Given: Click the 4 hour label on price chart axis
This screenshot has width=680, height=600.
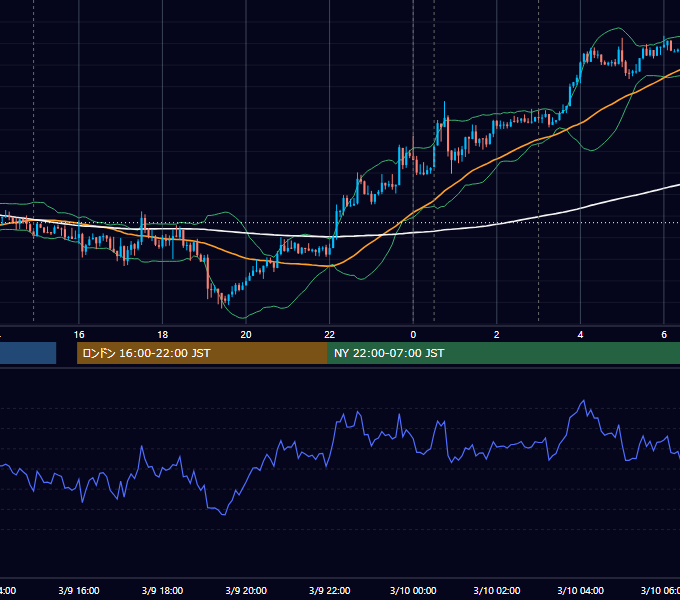Looking at the screenshot, I should point(580,335).
